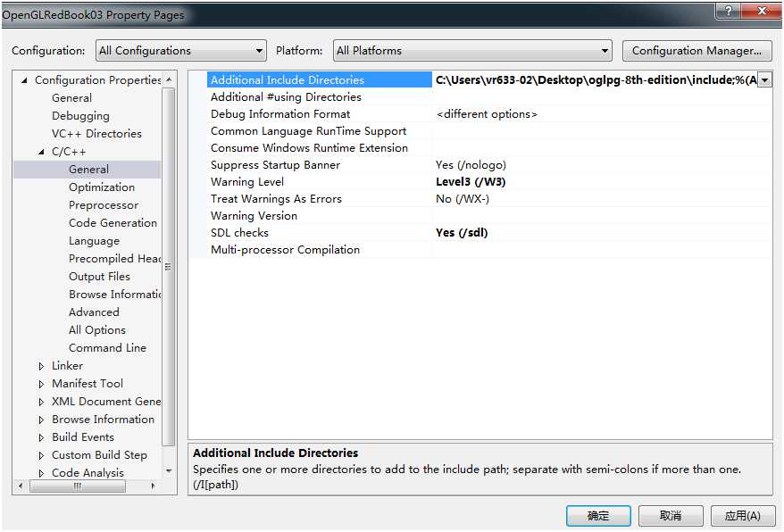Open the Optimization page
Image resolution: width=784 pixels, height=532 pixels.
point(102,187)
